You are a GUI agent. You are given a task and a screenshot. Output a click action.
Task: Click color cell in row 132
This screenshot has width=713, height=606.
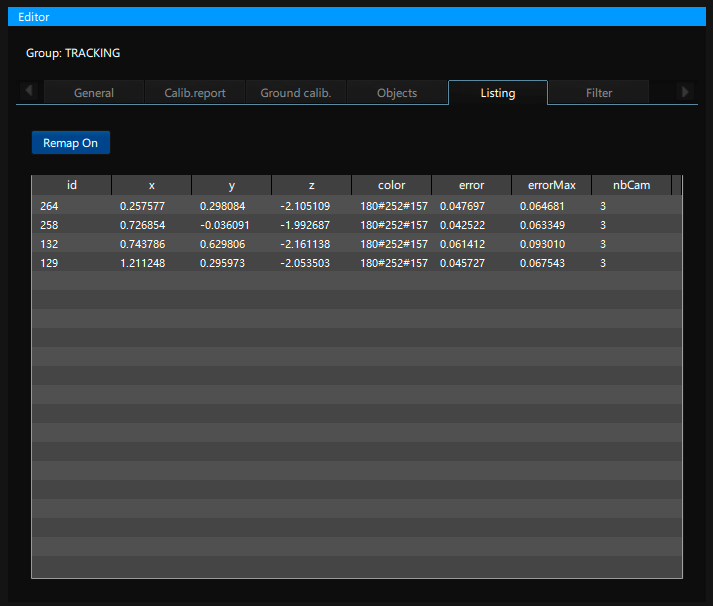pyautogui.click(x=394, y=244)
